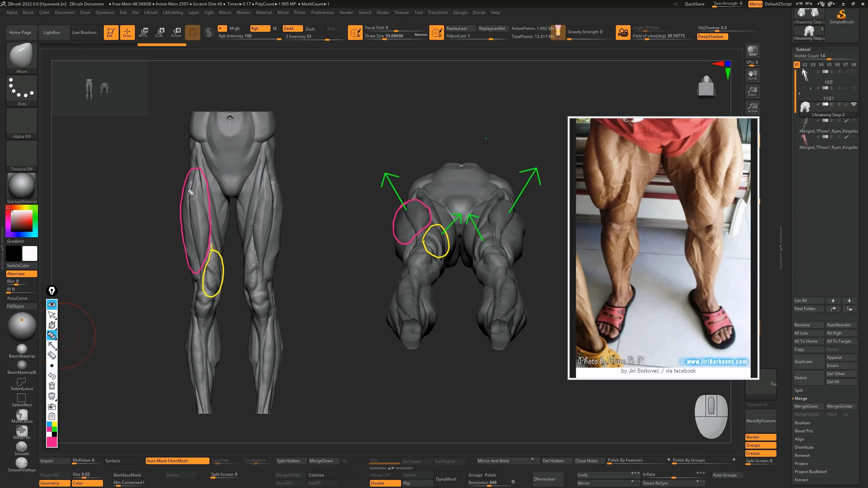Select the Move transform icon

click(143, 32)
